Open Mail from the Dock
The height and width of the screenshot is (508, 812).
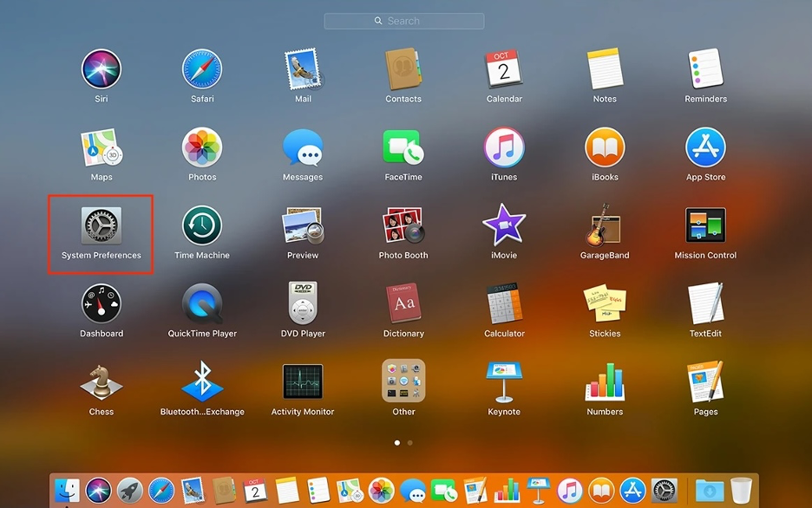click(193, 491)
